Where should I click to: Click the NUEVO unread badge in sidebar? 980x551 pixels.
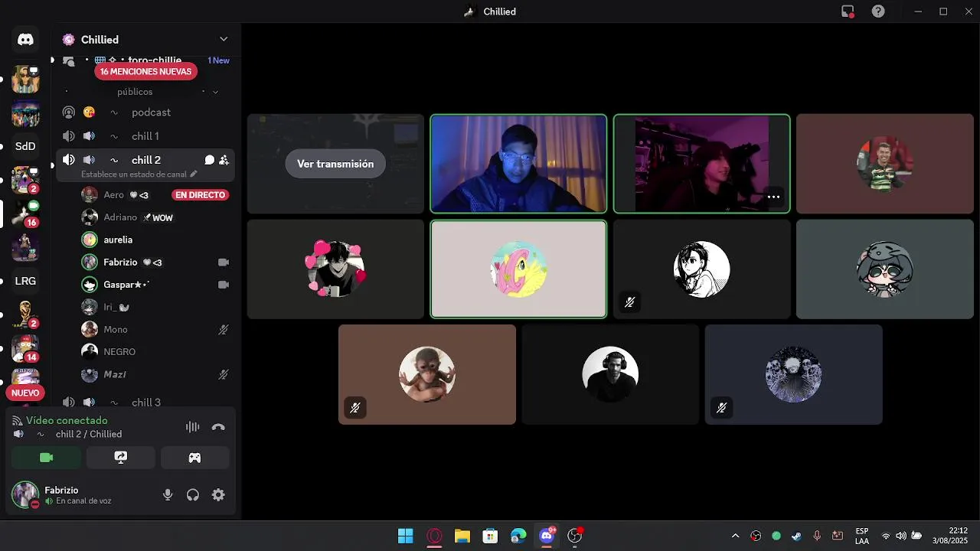coord(25,393)
